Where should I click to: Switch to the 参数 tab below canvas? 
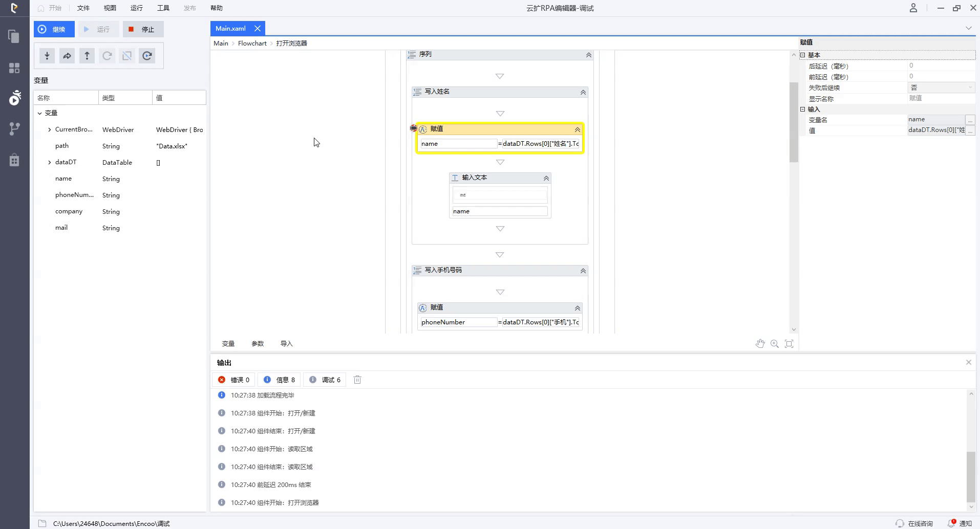258,344
